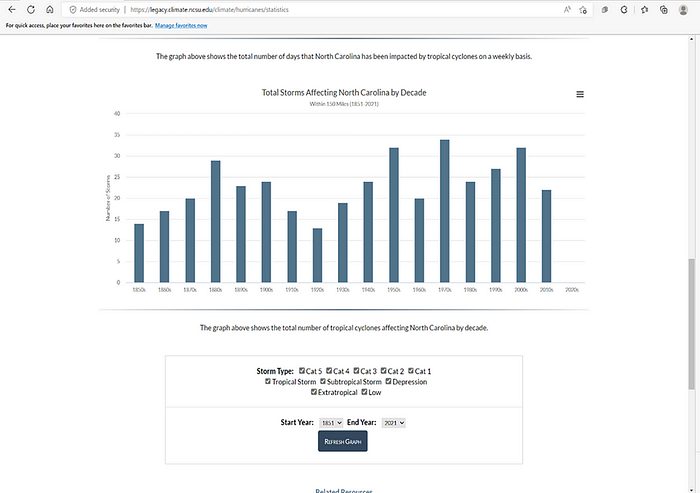Click the 1990s bar in chart
This screenshot has width=700, height=493.
[496, 226]
